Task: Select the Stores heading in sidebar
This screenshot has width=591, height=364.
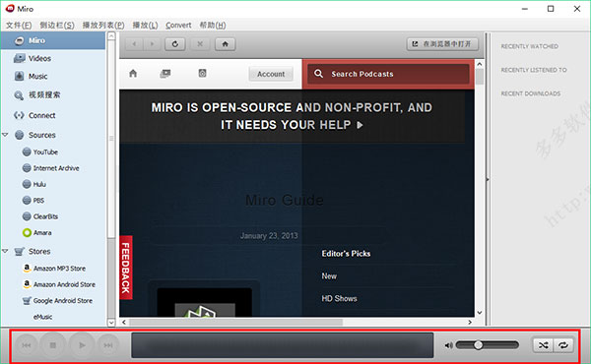Action: point(39,251)
